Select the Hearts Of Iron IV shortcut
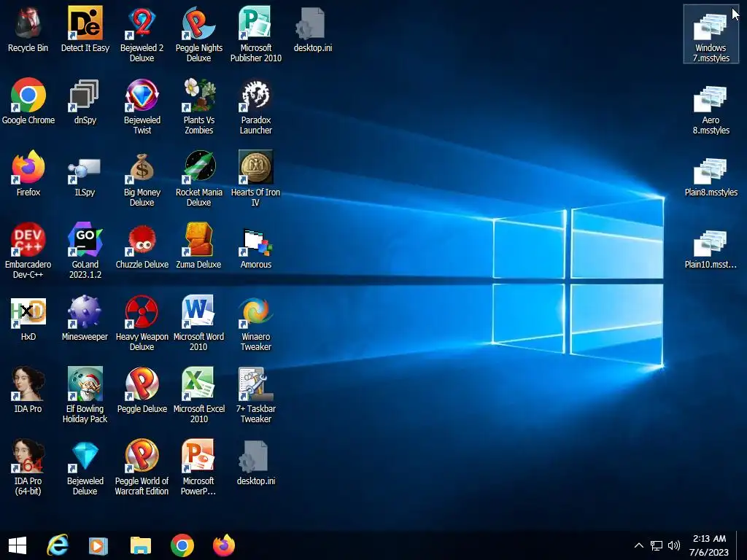 [x=256, y=179]
